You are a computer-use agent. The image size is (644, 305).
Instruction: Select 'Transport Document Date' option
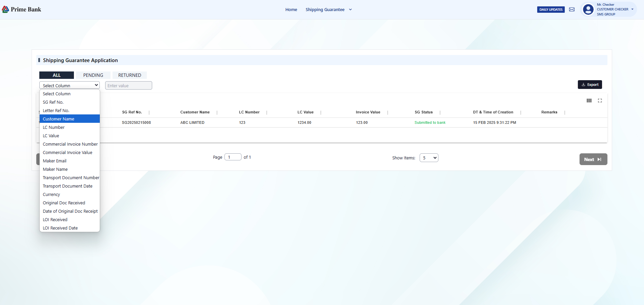70,186
